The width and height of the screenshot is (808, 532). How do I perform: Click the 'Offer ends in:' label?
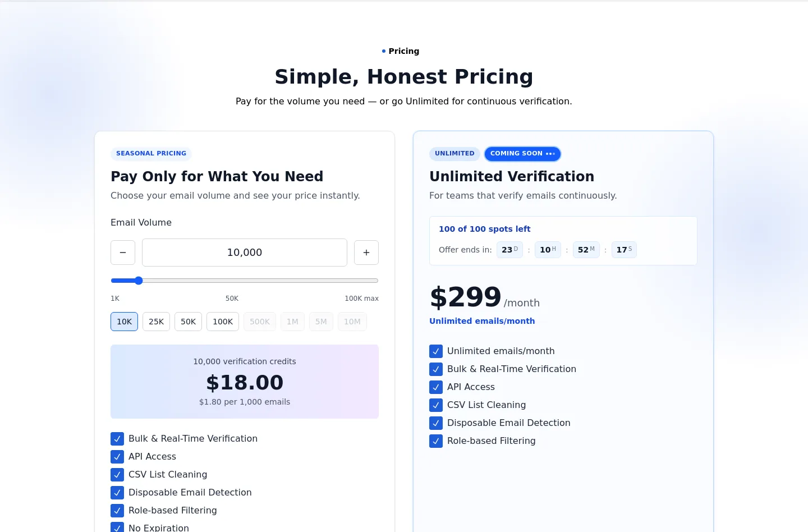(465, 250)
